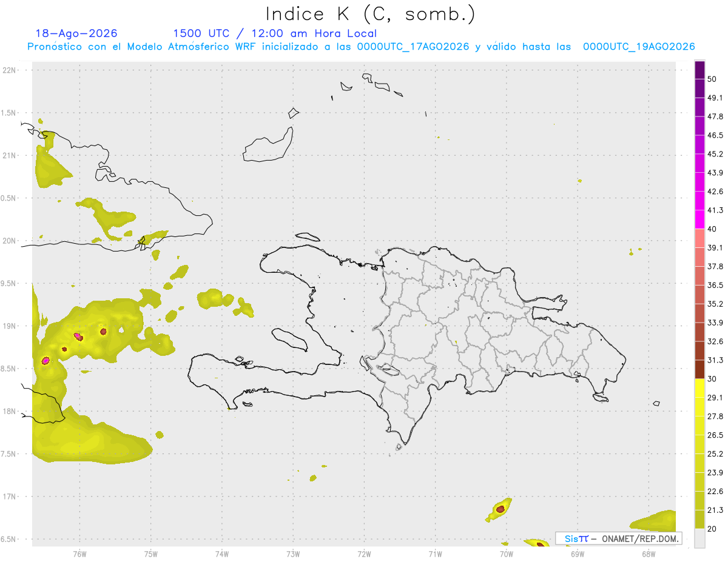The image size is (728, 562).
Task: Click the "37.8" color scale value
Action: click(x=715, y=267)
